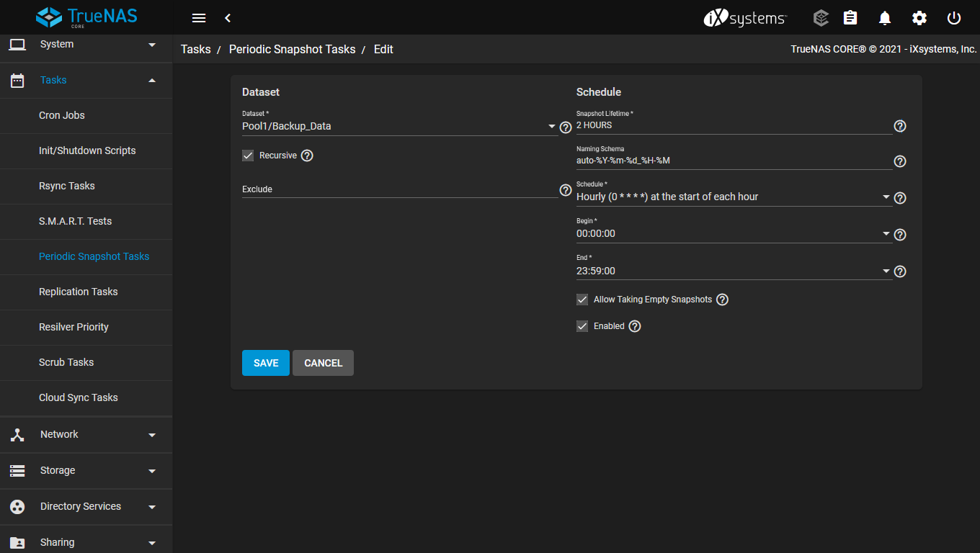This screenshot has width=980, height=553.
Task: Open help for Snapshot Lifetime field
Action: (899, 126)
